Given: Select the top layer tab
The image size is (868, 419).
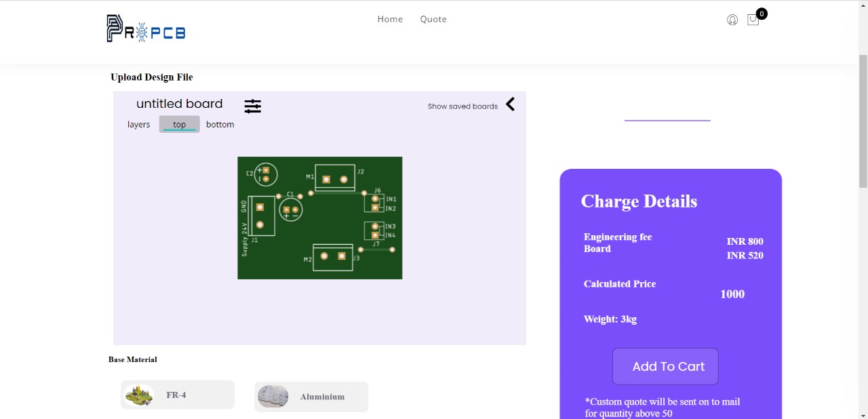Looking at the screenshot, I should (x=180, y=124).
